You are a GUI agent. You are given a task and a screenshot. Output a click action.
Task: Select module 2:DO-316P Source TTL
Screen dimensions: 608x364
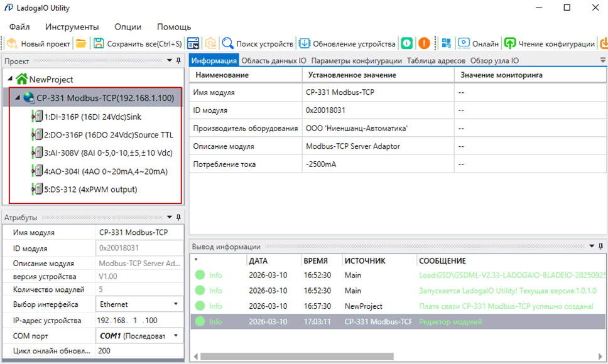108,135
